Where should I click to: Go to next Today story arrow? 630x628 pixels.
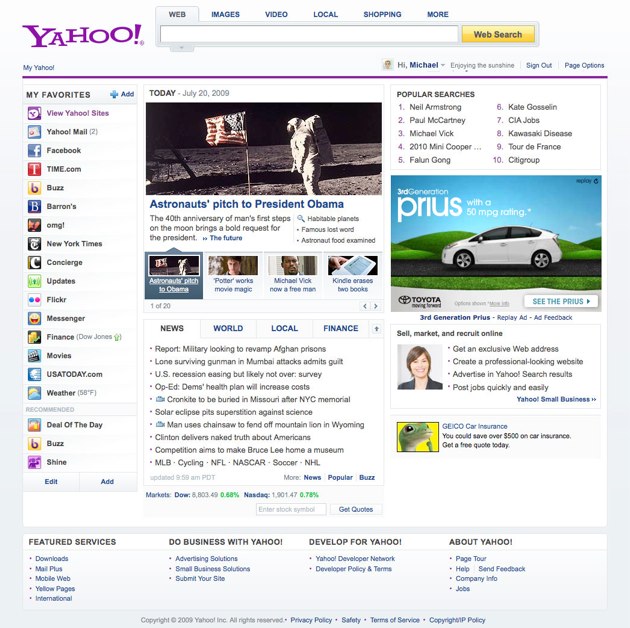(376, 306)
